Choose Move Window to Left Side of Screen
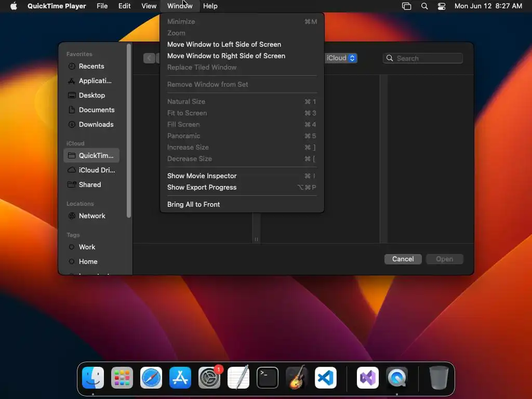The image size is (532, 399). [242, 45]
